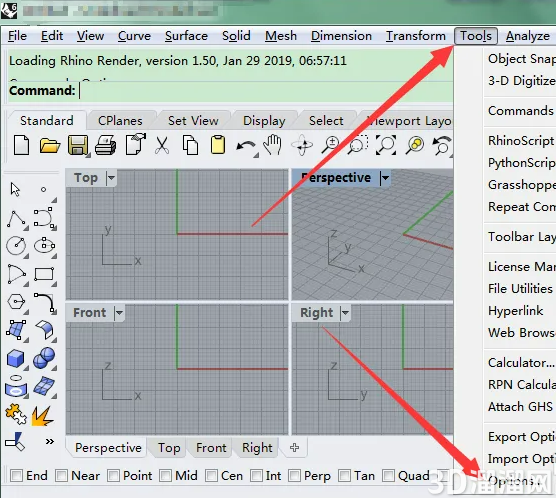The width and height of the screenshot is (556, 498).
Task: Open the Top viewport dropdown arrow
Action: coord(111,177)
